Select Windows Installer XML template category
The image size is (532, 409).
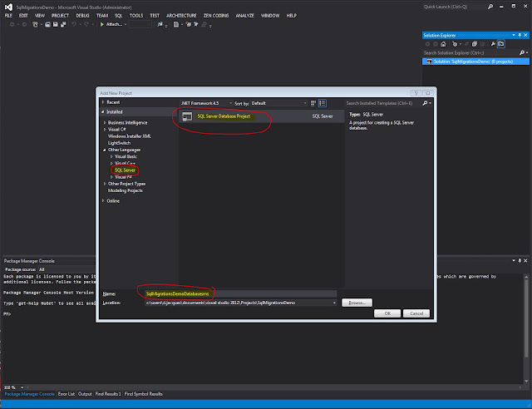[130, 136]
